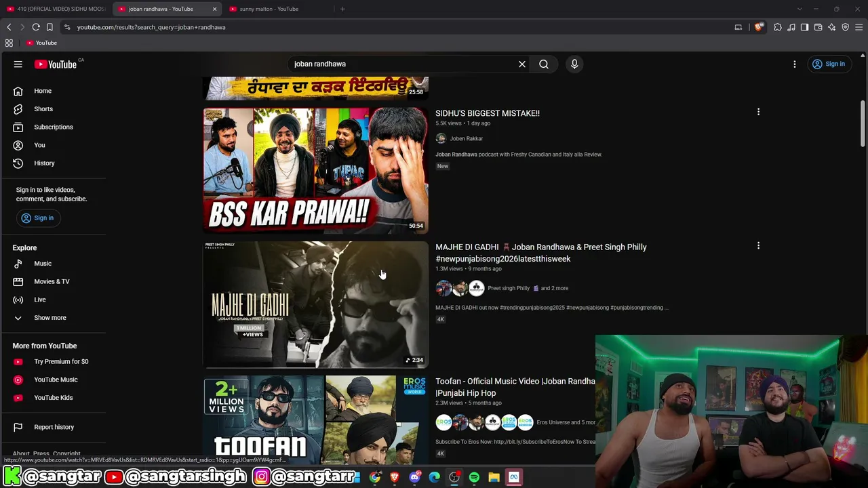Close the joban randhawa tab

pyautogui.click(x=214, y=9)
